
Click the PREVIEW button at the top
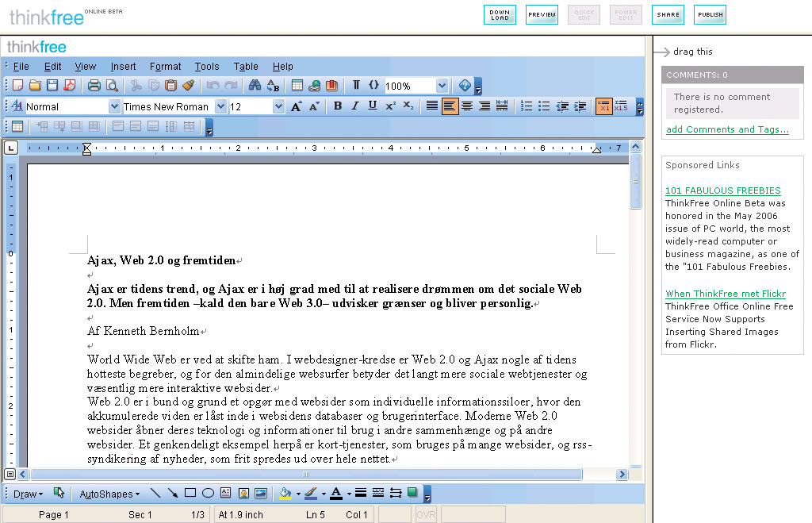coord(542,14)
